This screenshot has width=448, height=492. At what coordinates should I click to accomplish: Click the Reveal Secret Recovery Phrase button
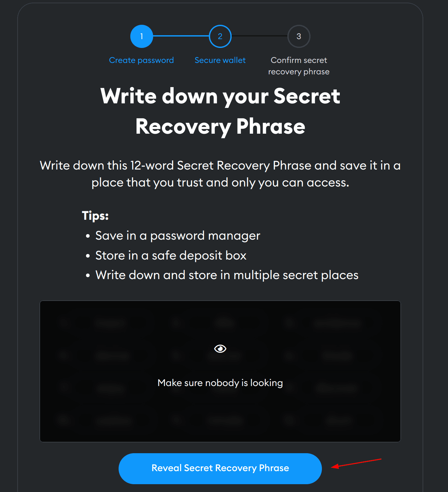pyautogui.click(x=220, y=468)
